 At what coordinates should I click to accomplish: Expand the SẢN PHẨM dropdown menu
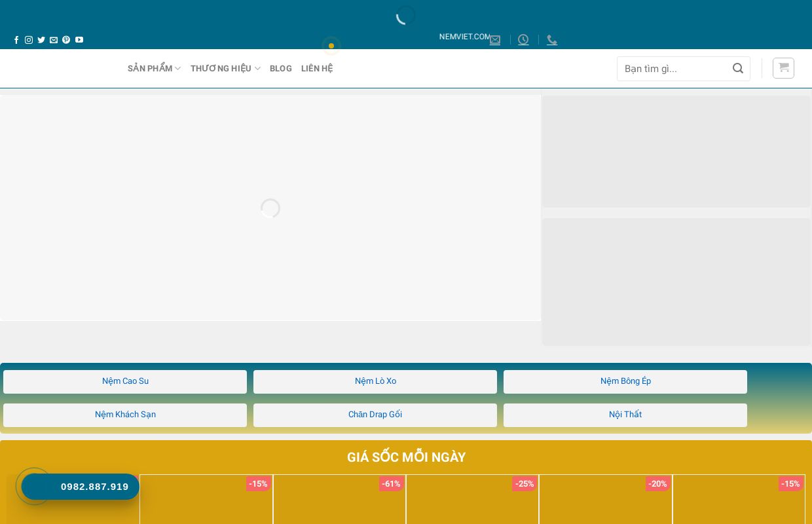(x=154, y=69)
